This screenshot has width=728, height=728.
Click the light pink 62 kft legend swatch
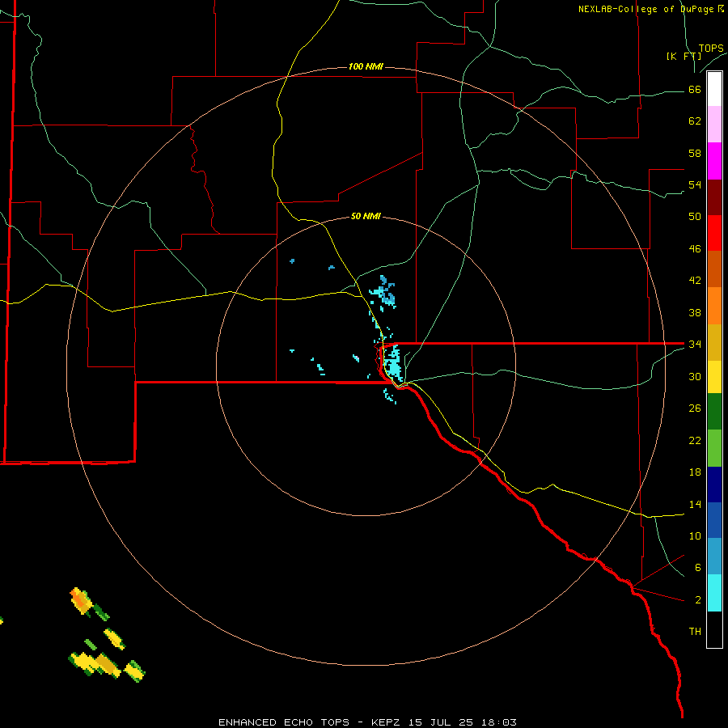(x=714, y=125)
